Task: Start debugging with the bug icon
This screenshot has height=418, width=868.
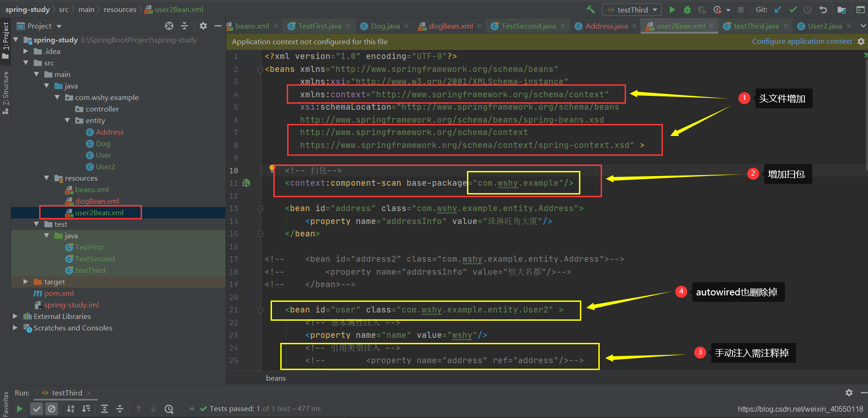Action: point(687,10)
